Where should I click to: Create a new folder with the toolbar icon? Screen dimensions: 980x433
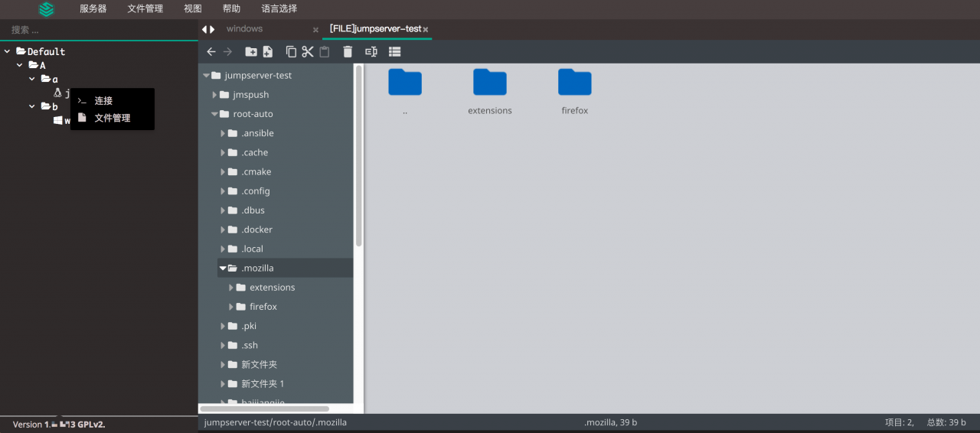251,52
